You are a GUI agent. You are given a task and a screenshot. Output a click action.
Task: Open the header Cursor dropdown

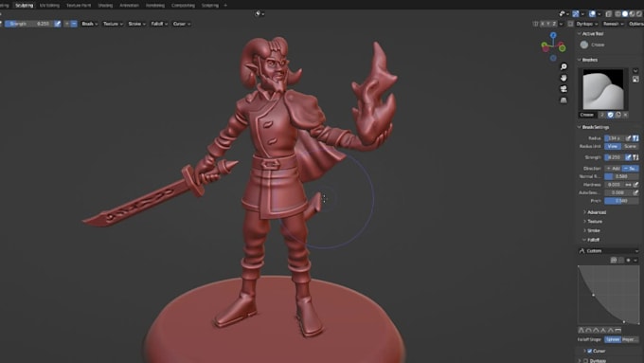pyautogui.click(x=182, y=24)
